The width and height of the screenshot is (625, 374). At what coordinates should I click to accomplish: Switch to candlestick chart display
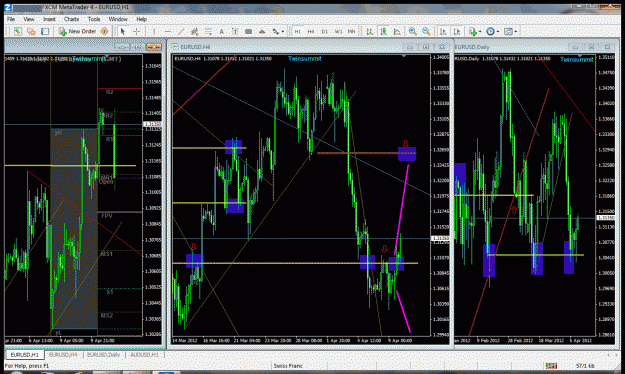383,31
